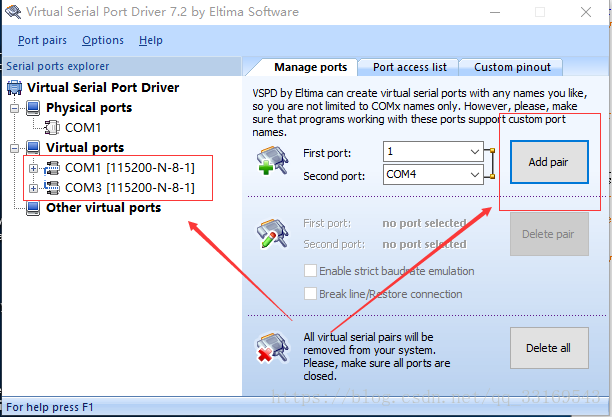Image resolution: width=612 pixels, height=417 pixels.
Task: Toggle Break line/Restore connection checkbox
Action: point(310,294)
